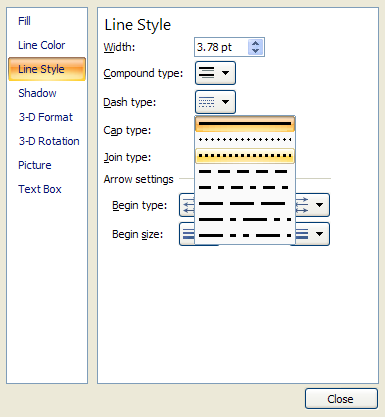Switch to Line Color settings
This screenshot has height=417, width=385.
42,45
